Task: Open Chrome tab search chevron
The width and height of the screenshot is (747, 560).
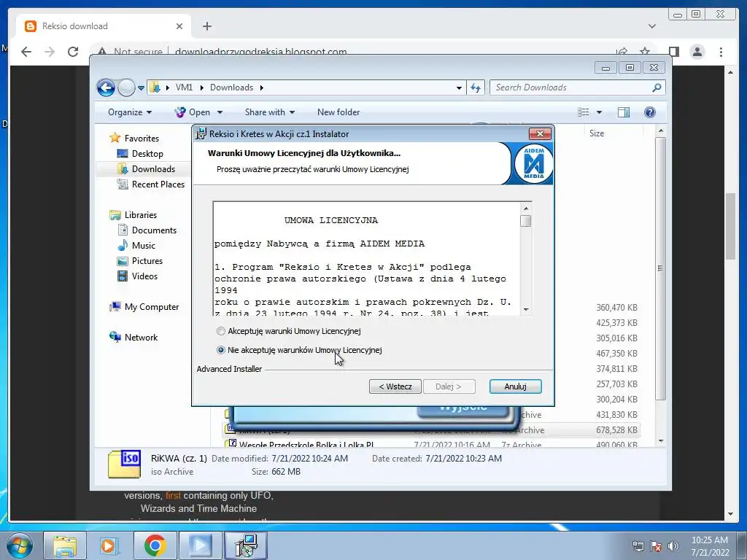Action: 652,26
